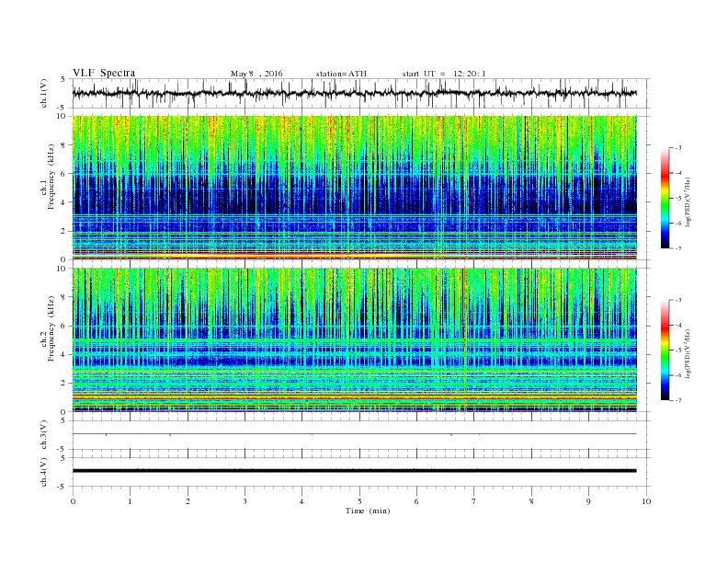
Task: Click the ch.2 spectrogram color scale bar
Action: (665, 350)
